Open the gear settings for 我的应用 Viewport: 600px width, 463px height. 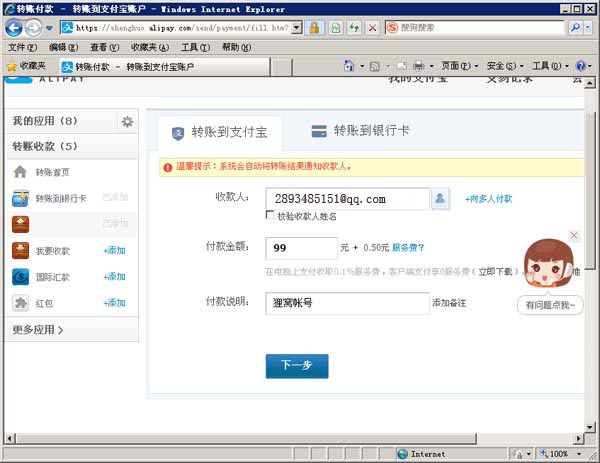click(x=127, y=122)
